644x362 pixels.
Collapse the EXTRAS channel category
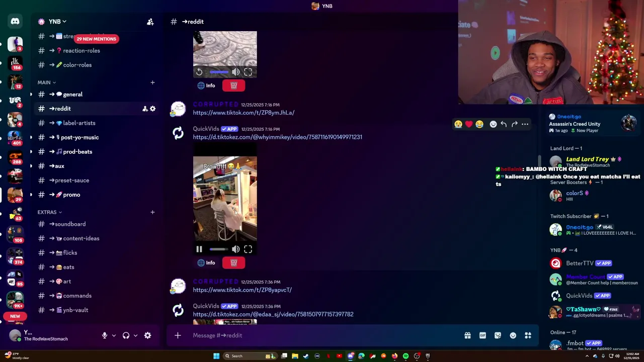coord(50,212)
